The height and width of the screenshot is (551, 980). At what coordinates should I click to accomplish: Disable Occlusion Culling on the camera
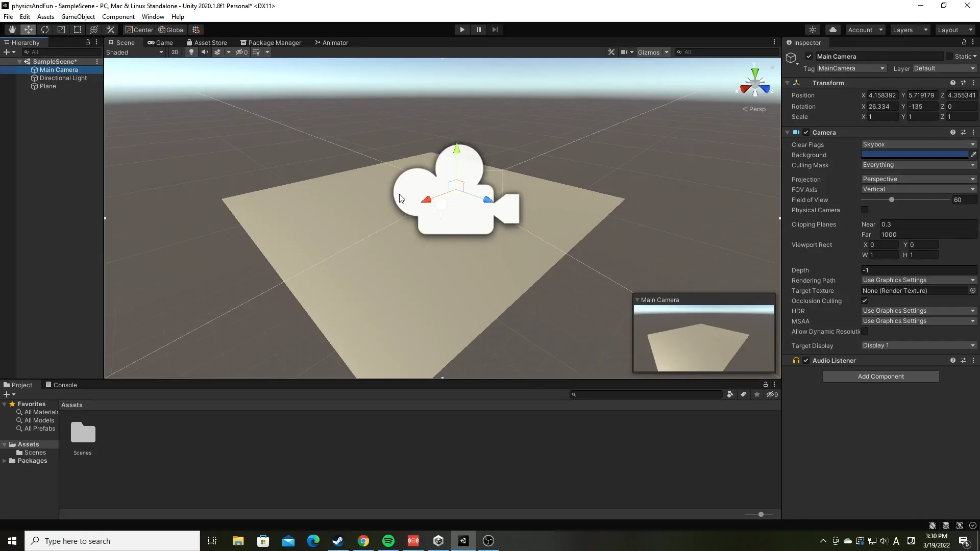point(865,300)
